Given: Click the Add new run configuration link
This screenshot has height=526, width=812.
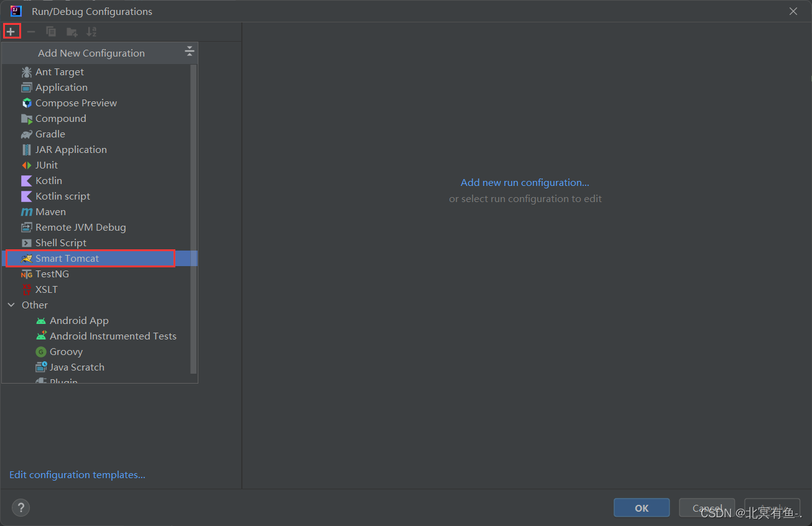Looking at the screenshot, I should click(525, 183).
